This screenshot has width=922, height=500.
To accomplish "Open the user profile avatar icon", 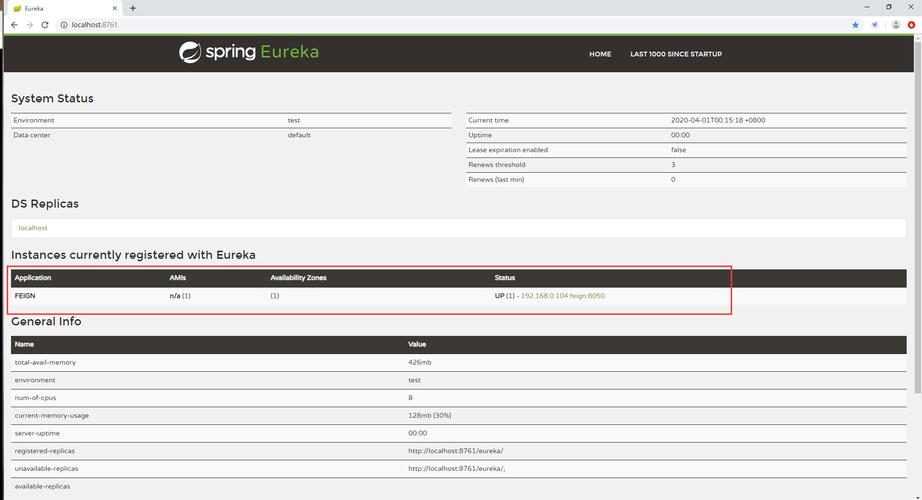I will pyautogui.click(x=896, y=25).
